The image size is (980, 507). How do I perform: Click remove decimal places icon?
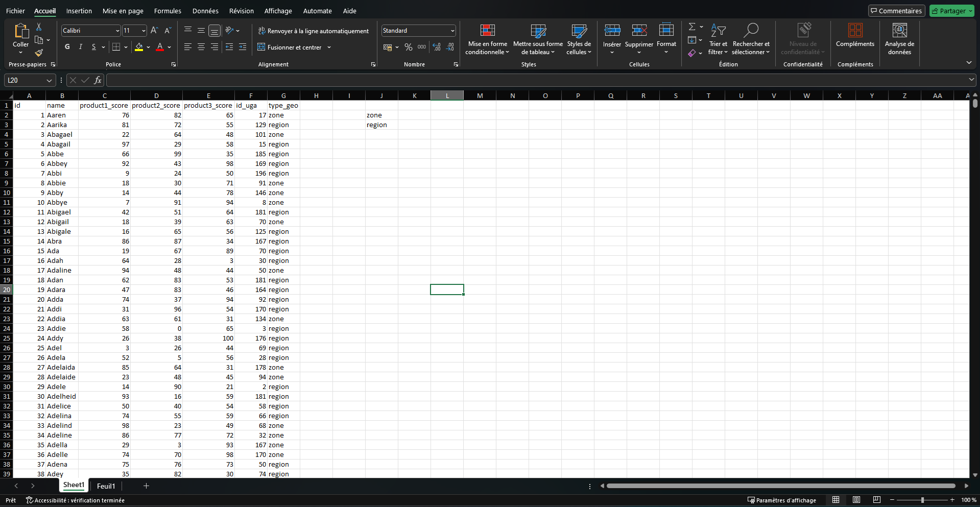(x=450, y=47)
